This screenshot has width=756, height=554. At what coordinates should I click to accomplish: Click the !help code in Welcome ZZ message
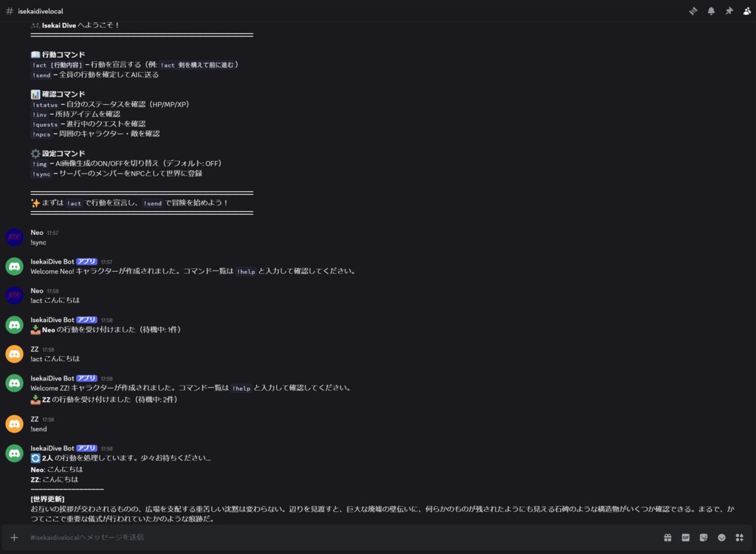(x=241, y=389)
